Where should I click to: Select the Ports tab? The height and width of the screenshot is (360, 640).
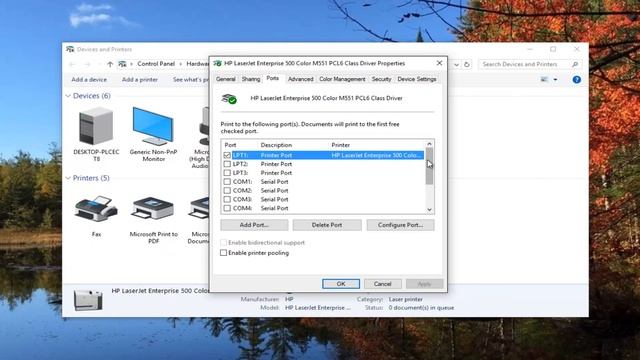[273, 78]
